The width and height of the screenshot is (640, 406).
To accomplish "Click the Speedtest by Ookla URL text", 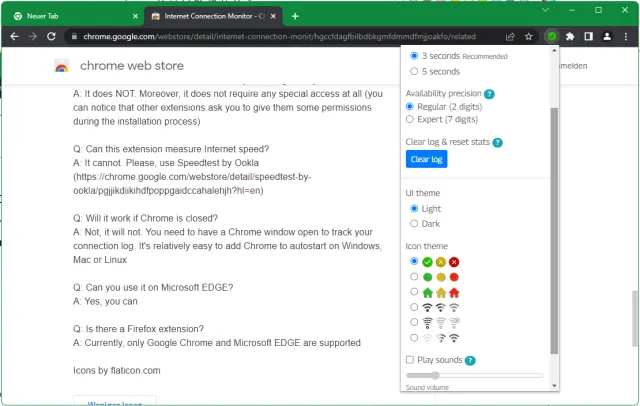I will click(192, 184).
